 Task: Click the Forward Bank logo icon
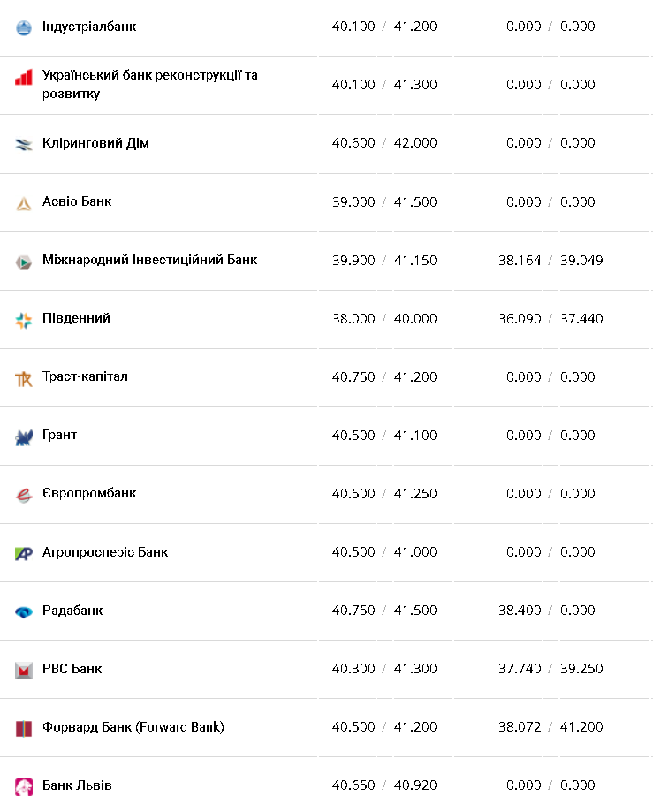click(24, 728)
